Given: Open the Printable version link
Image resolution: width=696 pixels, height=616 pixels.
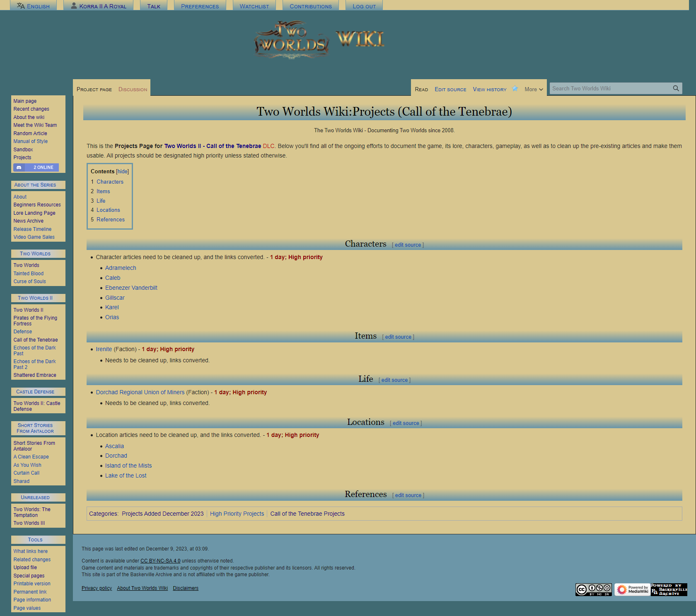Looking at the screenshot, I should tap(32, 584).
